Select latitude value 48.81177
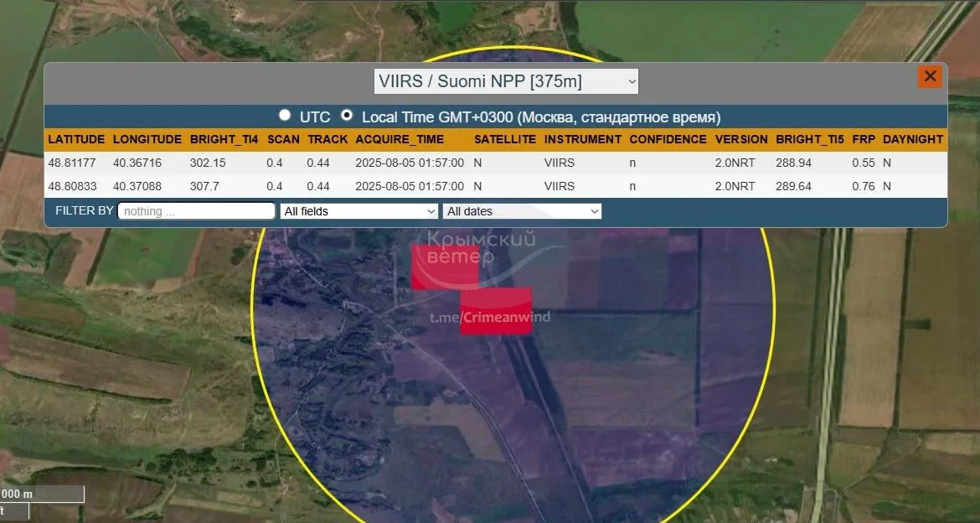The height and width of the screenshot is (523, 980). coord(72,163)
